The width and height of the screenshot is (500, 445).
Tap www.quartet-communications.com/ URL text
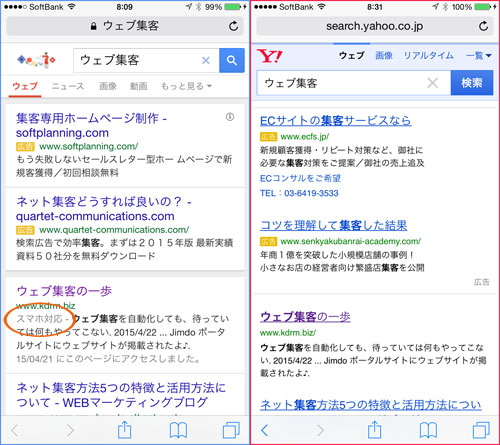point(114,230)
